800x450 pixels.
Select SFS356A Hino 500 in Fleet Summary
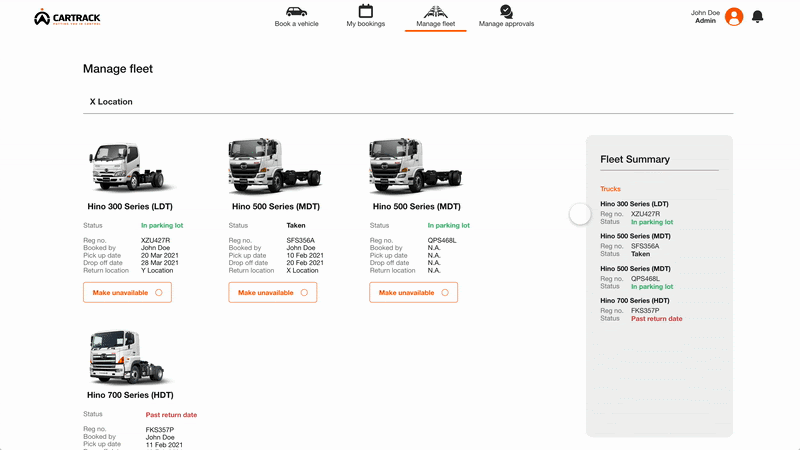click(635, 236)
